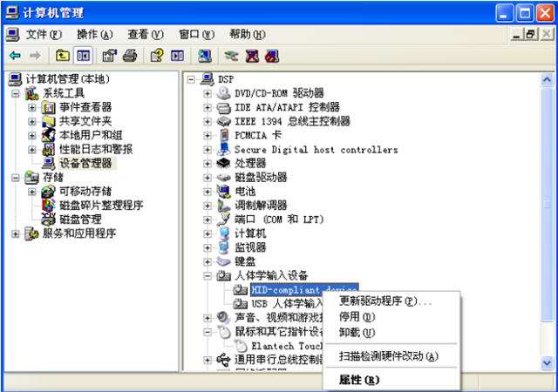Click the IDE ATA/ATAPI 控制器 icon
Screen dimensions: 558x392
click(224, 107)
